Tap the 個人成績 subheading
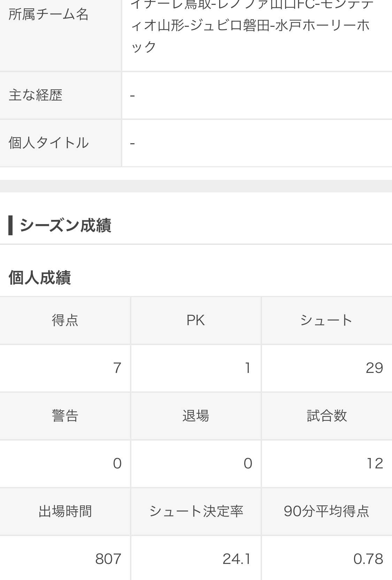This screenshot has height=580, width=392. [x=40, y=278]
